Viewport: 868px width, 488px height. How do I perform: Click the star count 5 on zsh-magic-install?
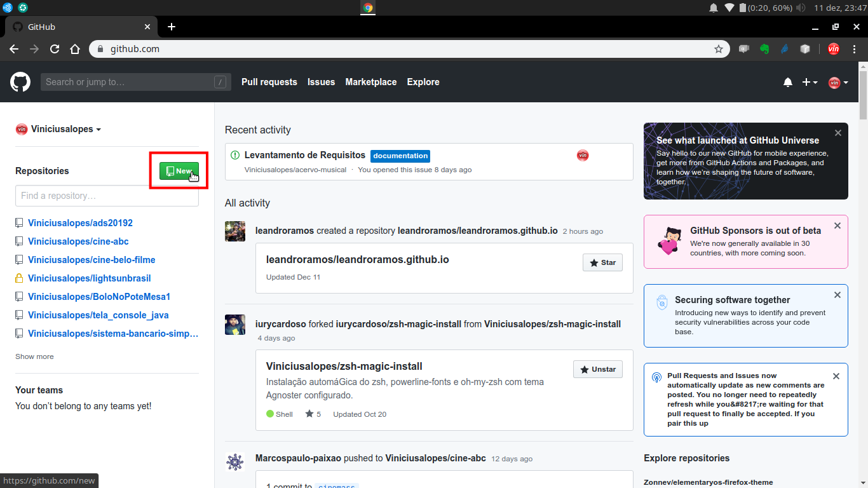(313, 414)
